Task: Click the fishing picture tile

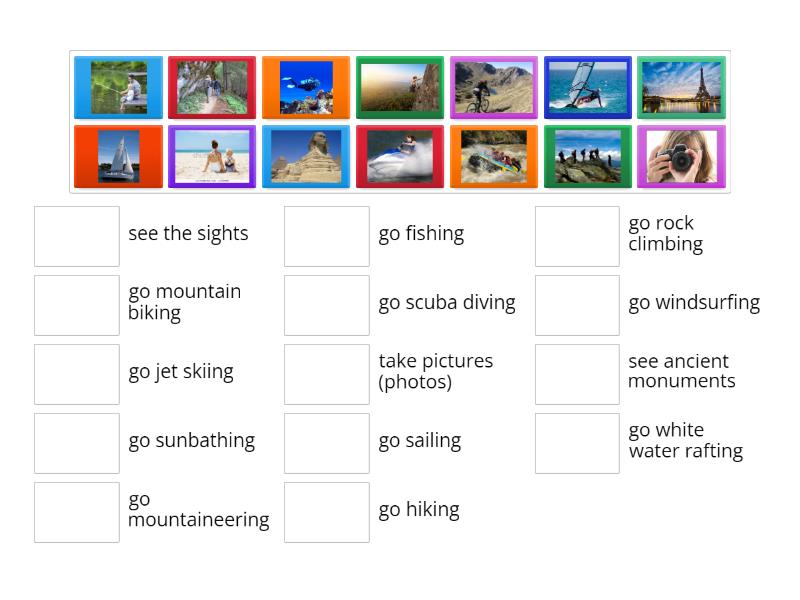Action: [118, 88]
